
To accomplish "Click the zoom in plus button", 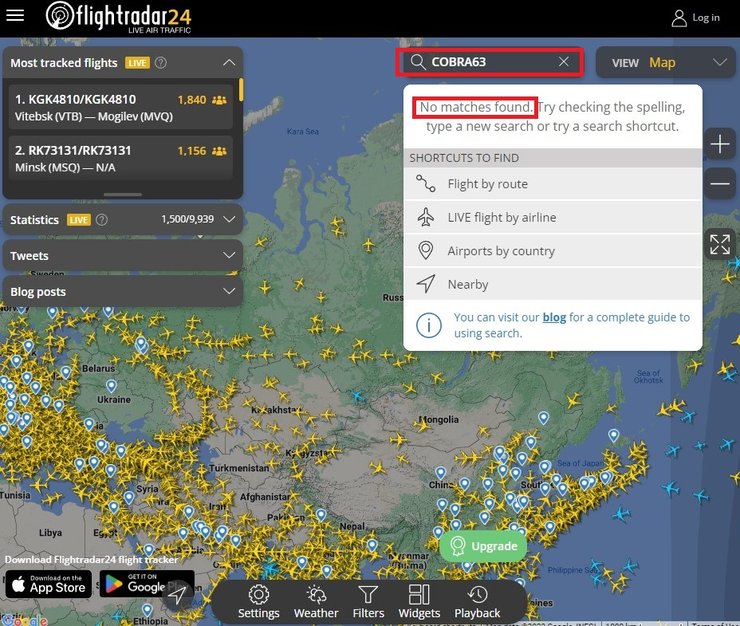I will point(720,145).
